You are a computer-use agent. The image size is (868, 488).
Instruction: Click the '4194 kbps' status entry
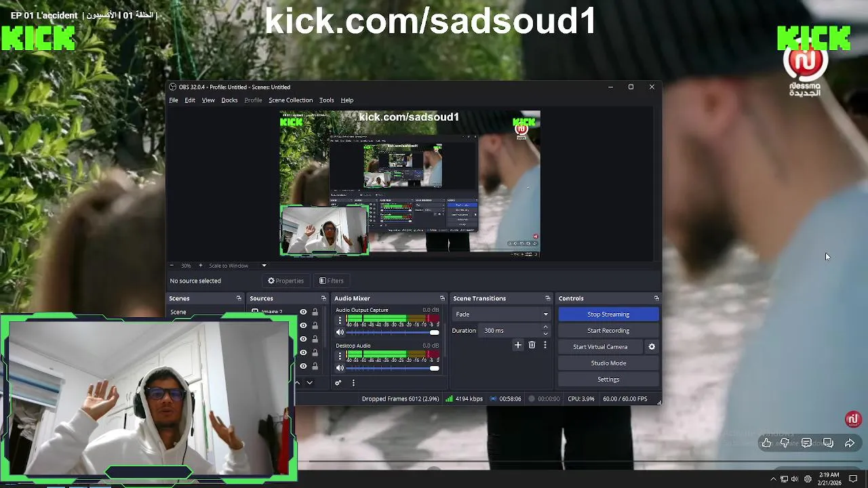pos(464,399)
